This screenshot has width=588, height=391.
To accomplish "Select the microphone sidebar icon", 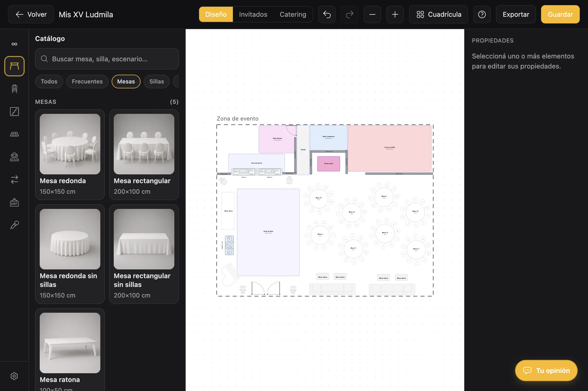I will click(x=14, y=225).
